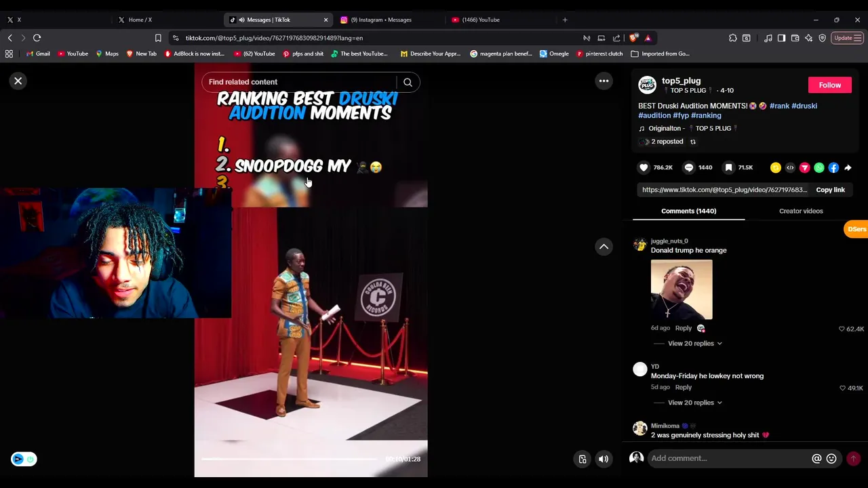The width and height of the screenshot is (868, 488).
Task: Type in Find related content field
Action: point(298,82)
